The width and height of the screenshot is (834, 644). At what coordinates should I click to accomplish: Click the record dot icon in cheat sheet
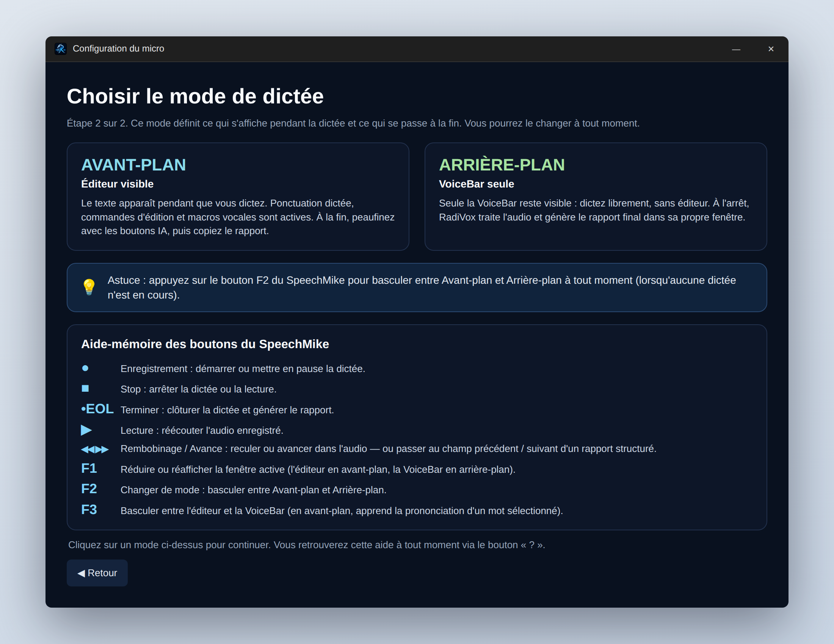85,368
